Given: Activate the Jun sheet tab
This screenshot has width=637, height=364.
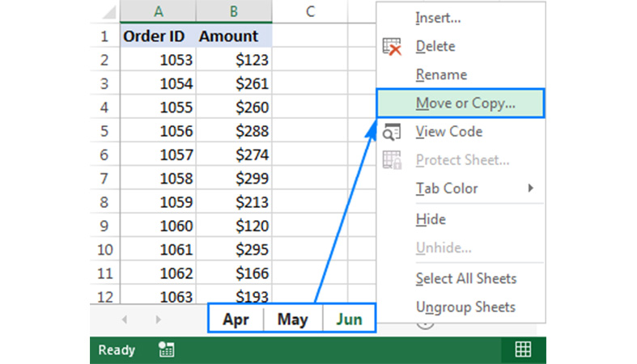Looking at the screenshot, I should coord(349,319).
